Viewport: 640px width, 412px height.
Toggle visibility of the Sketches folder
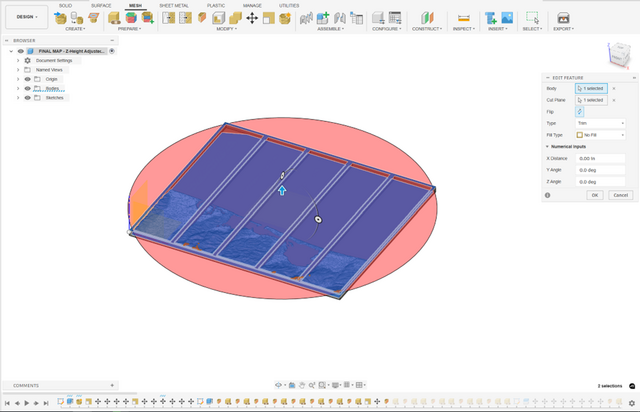(28, 98)
